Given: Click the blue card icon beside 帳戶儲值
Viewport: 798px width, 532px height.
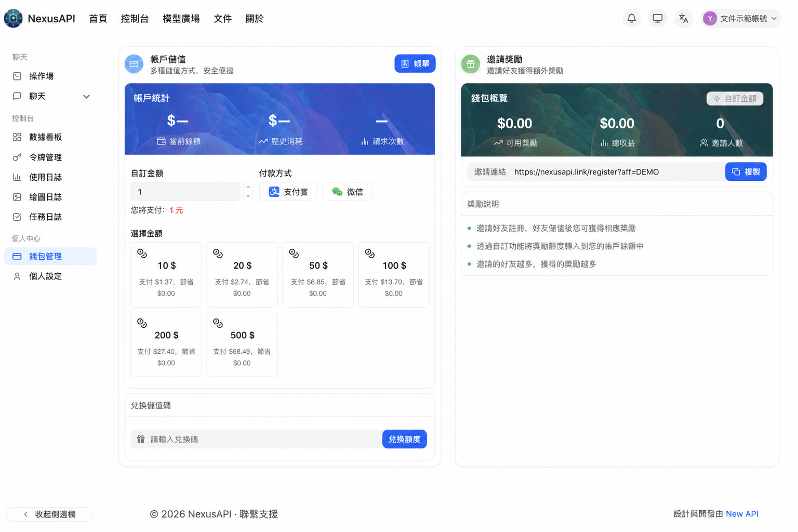Looking at the screenshot, I should 134,64.
